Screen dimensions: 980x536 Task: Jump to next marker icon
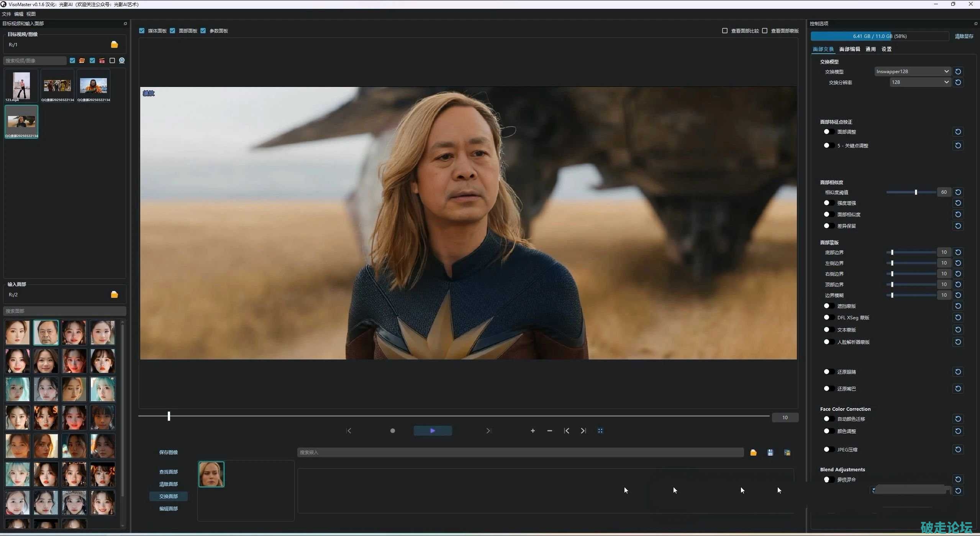click(x=583, y=431)
